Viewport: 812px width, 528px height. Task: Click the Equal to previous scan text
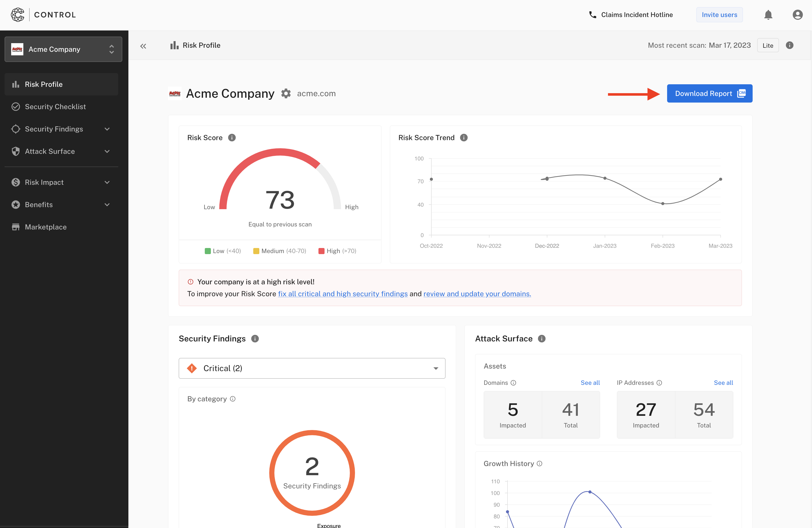[x=280, y=224]
